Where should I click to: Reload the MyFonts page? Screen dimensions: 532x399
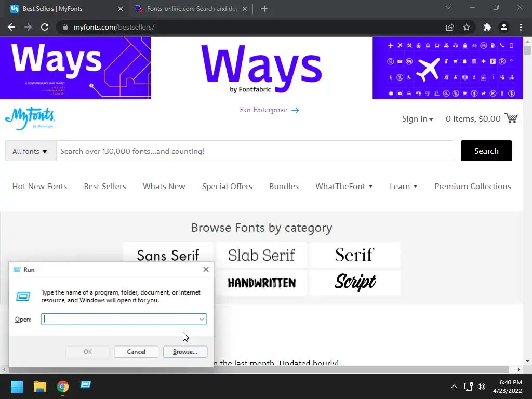pyautogui.click(x=45, y=27)
